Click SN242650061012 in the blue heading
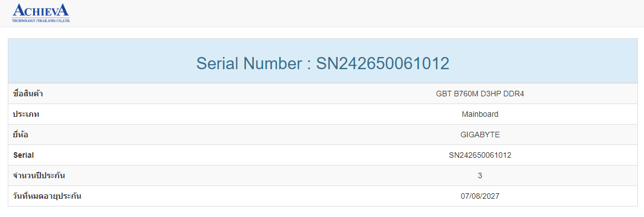 (x=383, y=63)
